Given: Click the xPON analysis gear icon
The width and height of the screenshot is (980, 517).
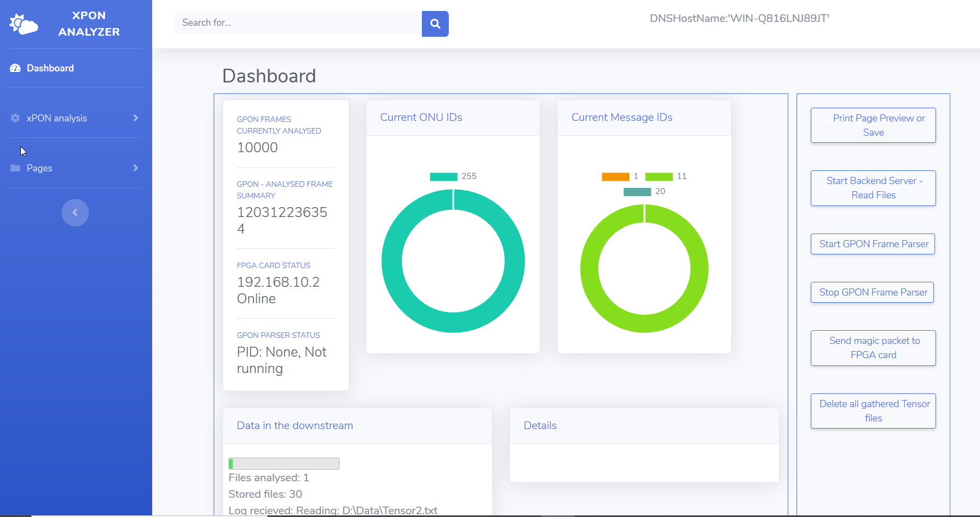Looking at the screenshot, I should pyautogui.click(x=15, y=118).
